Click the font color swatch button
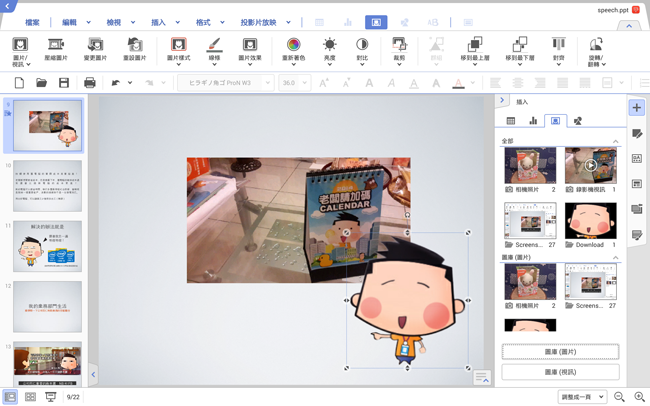650x406 pixels. (x=459, y=83)
